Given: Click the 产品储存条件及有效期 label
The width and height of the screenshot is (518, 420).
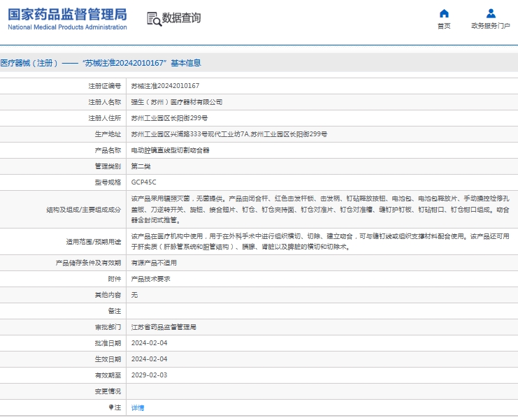Looking at the screenshot, I should coord(89,263).
